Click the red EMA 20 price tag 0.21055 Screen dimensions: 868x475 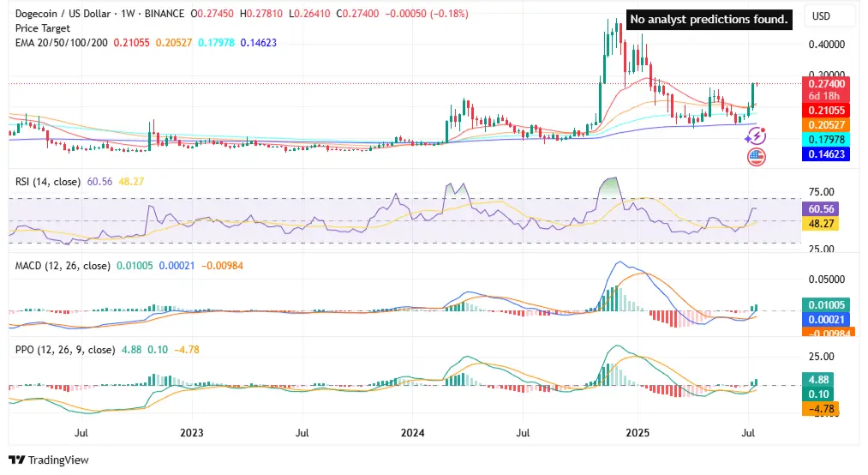click(x=826, y=110)
